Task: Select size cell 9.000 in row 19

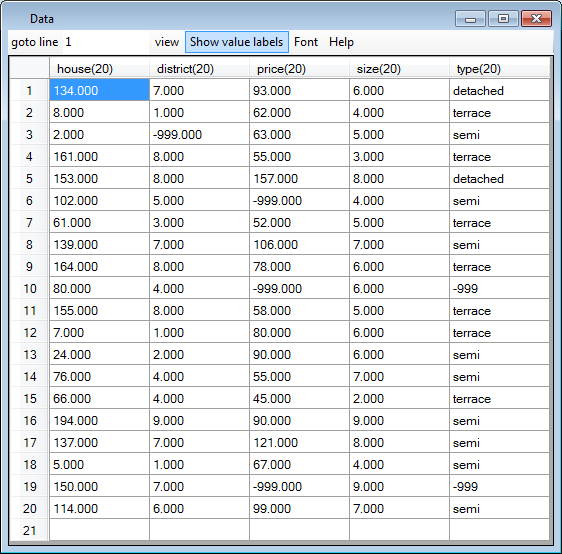Action: tap(399, 486)
